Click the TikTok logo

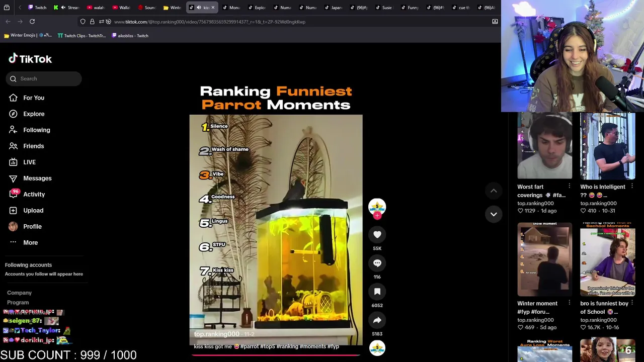(x=30, y=59)
